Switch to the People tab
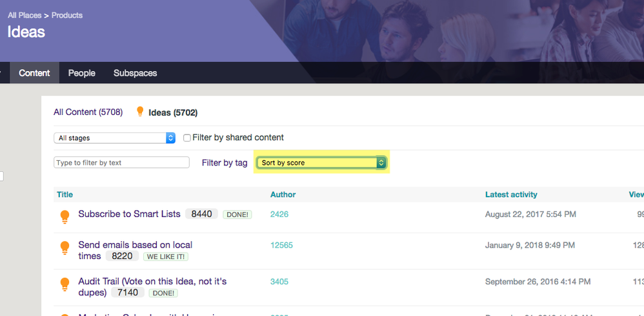Viewport: 644px width, 316px height. click(x=82, y=73)
